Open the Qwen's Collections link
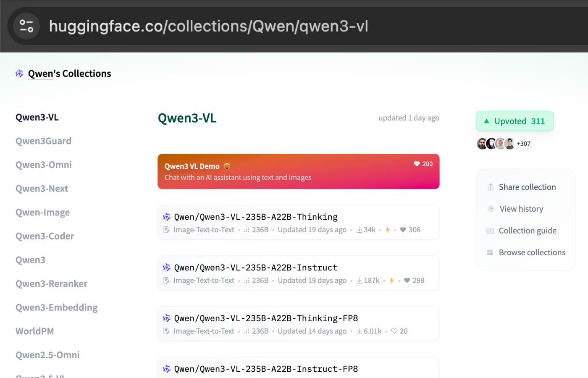 click(x=69, y=74)
